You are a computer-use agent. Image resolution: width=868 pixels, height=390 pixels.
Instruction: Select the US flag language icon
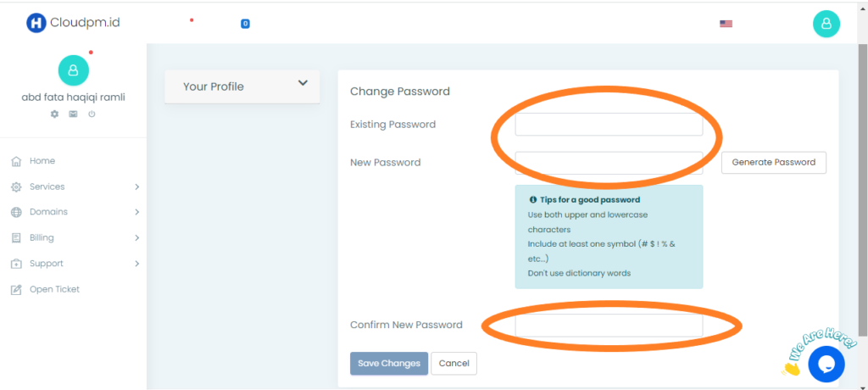(x=726, y=23)
